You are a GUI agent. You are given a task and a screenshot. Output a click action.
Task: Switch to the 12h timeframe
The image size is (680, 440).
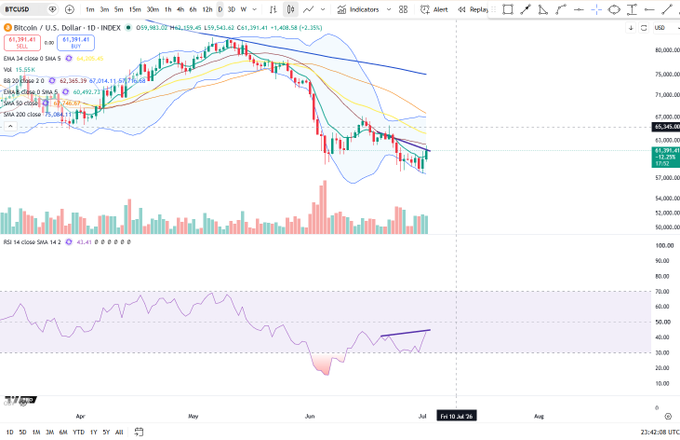(x=207, y=10)
